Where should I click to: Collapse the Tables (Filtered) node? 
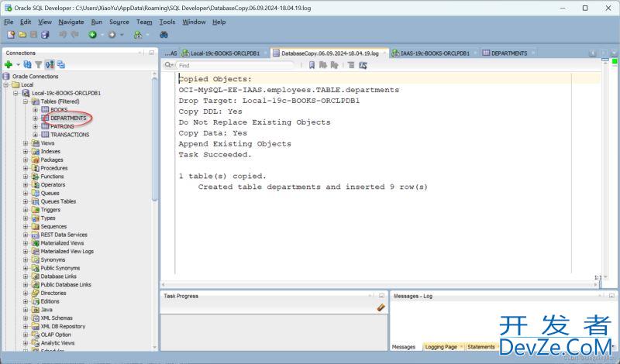tap(26, 101)
